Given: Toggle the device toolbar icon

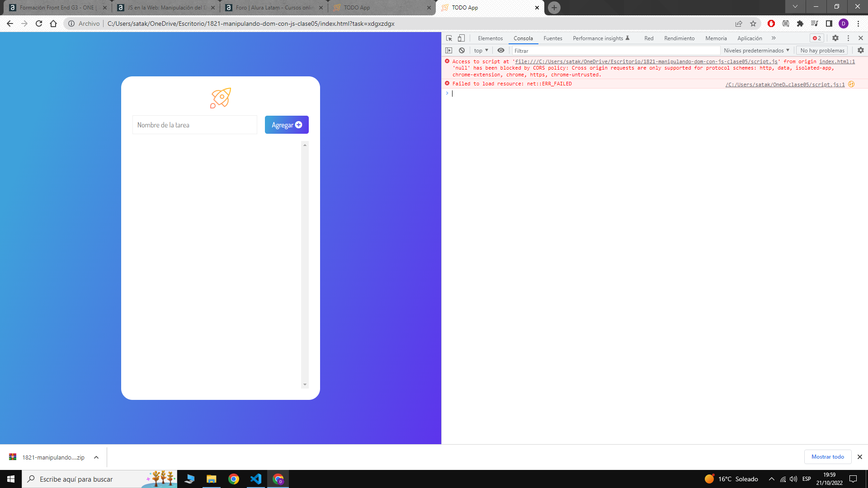Looking at the screenshot, I should click(461, 38).
